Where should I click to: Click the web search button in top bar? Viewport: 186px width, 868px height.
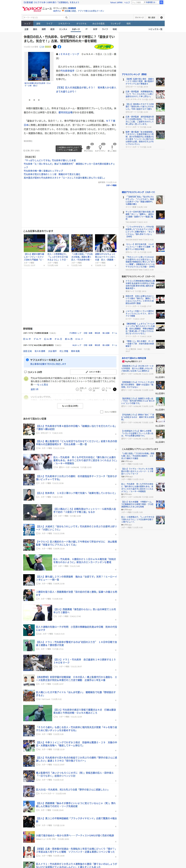coord(161,2)
